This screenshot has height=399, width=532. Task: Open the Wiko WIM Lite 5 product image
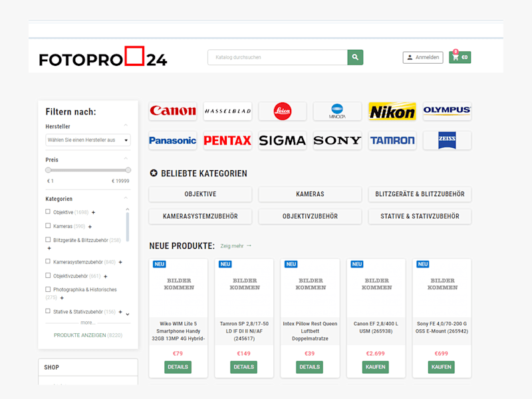point(178,288)
